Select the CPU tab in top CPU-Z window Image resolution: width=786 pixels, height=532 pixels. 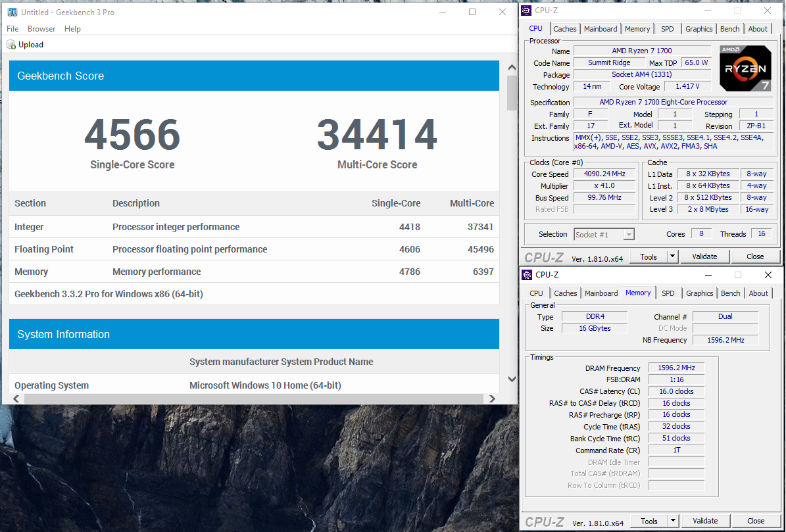coord(536,28)
